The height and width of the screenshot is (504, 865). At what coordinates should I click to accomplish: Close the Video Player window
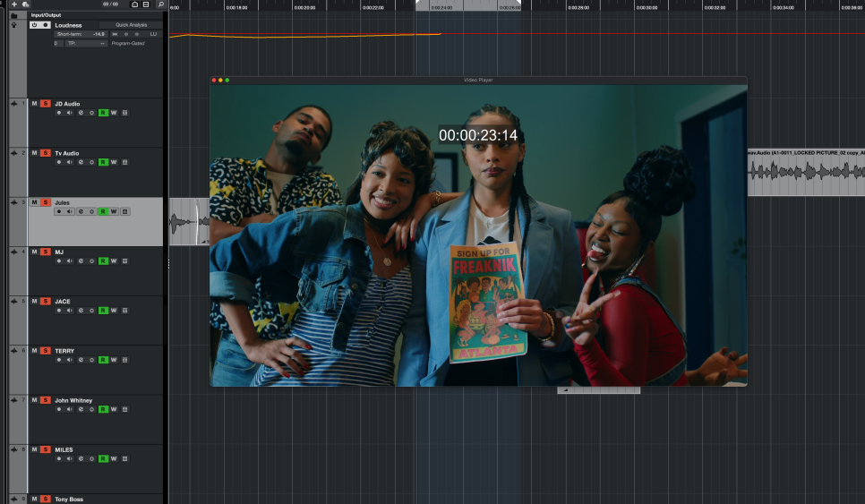click(214, 80)
